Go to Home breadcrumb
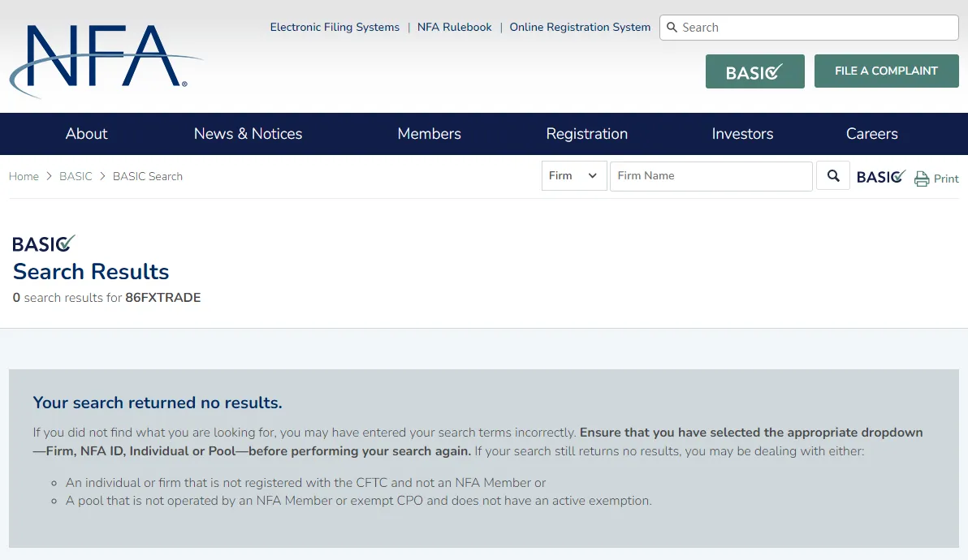This screenshot has height=560, width=968. click(x=24, y=176)
